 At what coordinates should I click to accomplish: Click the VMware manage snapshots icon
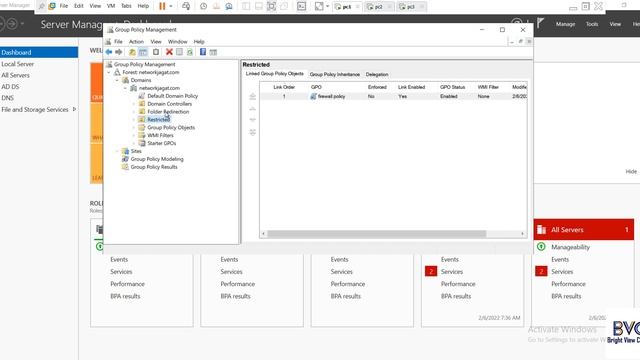[229, 6]
